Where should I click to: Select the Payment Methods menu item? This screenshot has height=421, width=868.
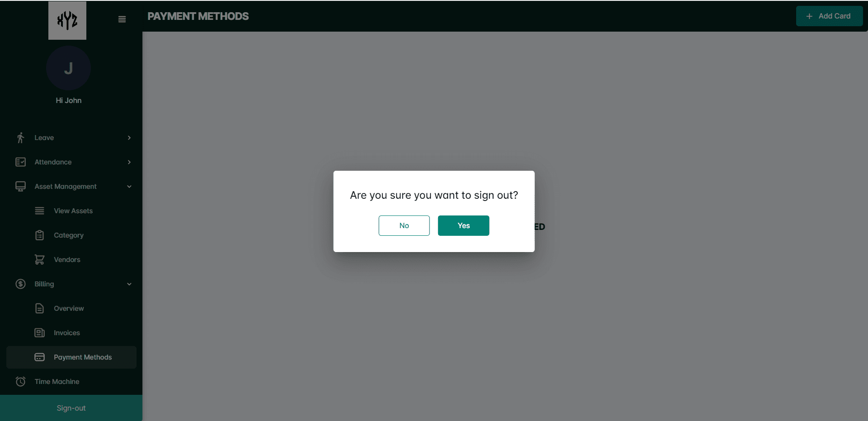(82, 357)
